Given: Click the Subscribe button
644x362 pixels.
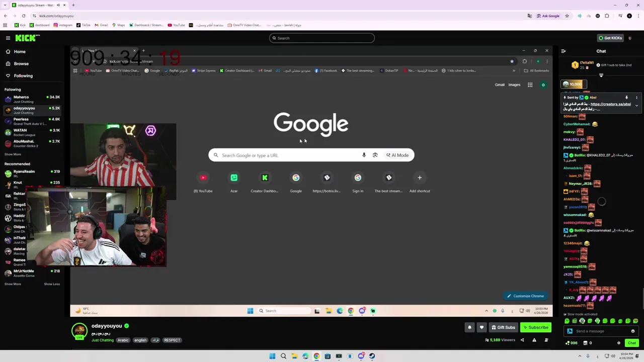Looking at the screenshot, I should click(x=536, y=327).
